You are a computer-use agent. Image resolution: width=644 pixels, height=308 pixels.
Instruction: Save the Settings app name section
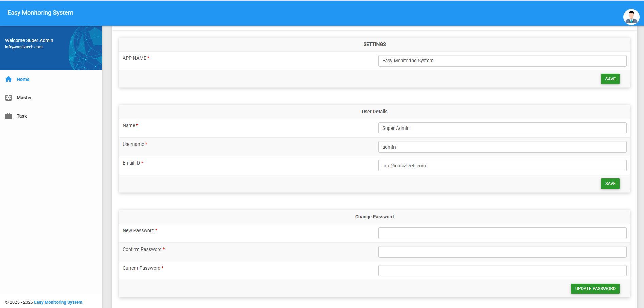[610, 79]
